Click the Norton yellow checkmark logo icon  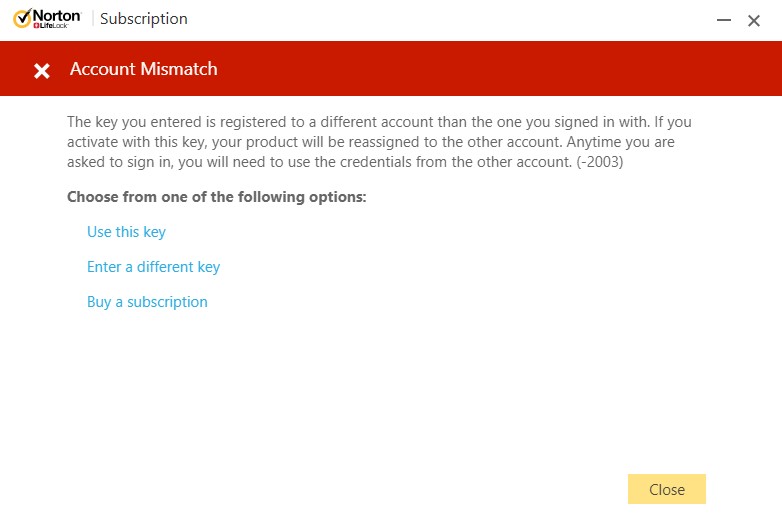pos(22,18)
